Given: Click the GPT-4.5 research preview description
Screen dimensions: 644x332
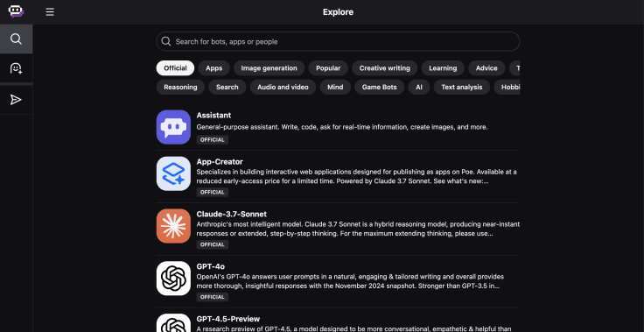Looking at the screenshot, I should point(353,328).
